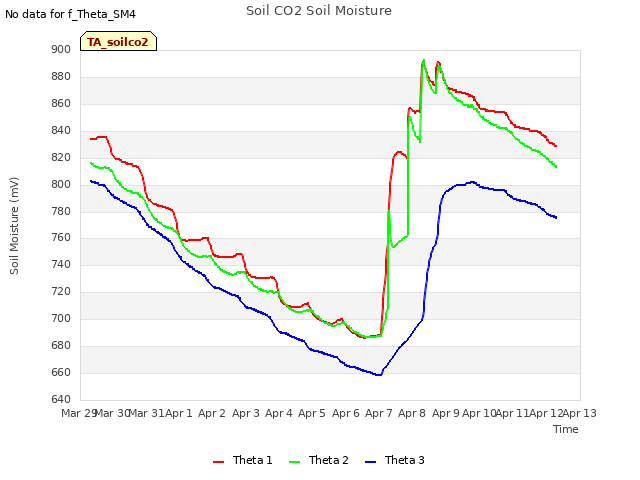Click the Apr 8 x-axis date label
The image size is (640, 480).
[x=412, y=413]
